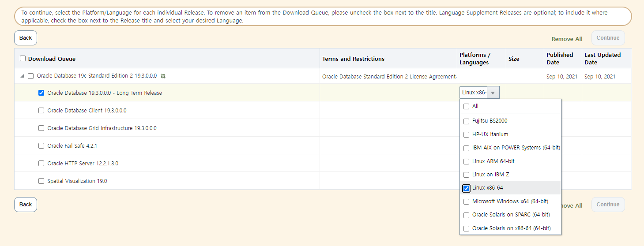Click the bottom Back button
This screenshot has width=644, height=246.
[26, 205]
